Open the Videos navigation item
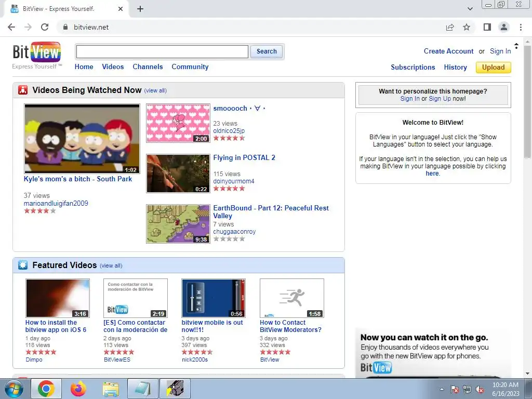 pos(113,66)
